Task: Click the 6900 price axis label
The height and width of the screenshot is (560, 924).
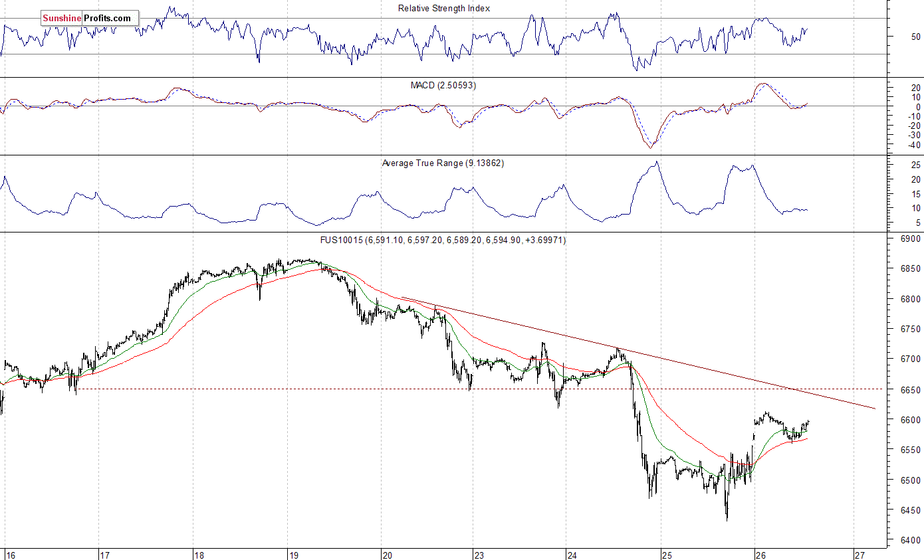Action: click(911, 238)
